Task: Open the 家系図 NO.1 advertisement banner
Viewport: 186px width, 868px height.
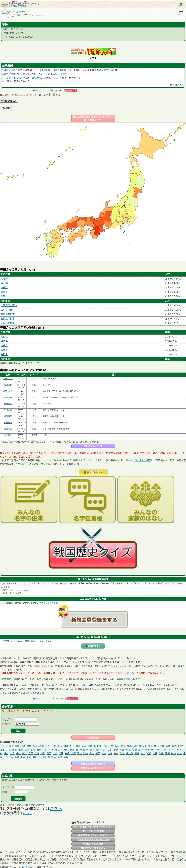Action: point(93,52)
